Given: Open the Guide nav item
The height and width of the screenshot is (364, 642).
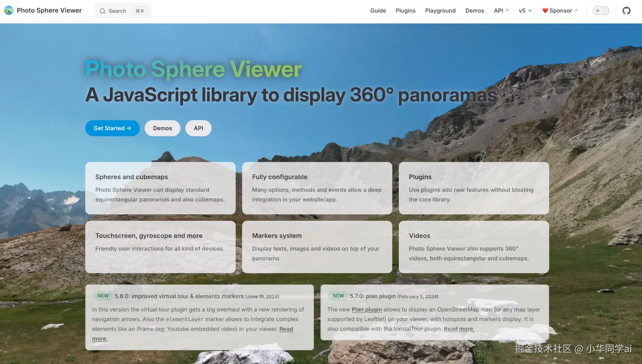Looking at the screenshot, I should [378, 11].
